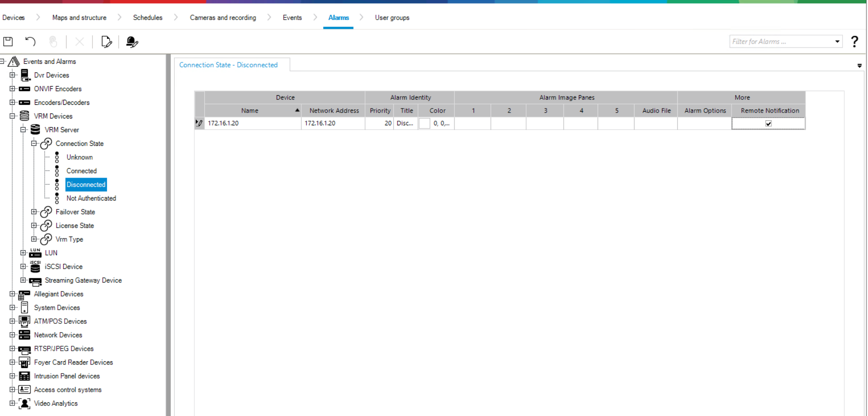The height and width of the screenshot is (416, 868).
Task: Click the Events and Alarms warning icon
Action: point(14,62)
